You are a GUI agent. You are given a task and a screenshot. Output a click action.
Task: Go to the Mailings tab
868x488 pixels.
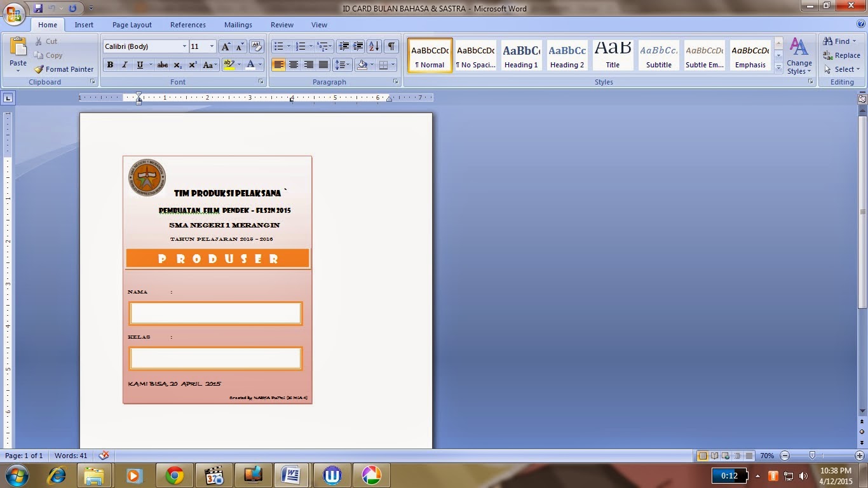(238, 25)
